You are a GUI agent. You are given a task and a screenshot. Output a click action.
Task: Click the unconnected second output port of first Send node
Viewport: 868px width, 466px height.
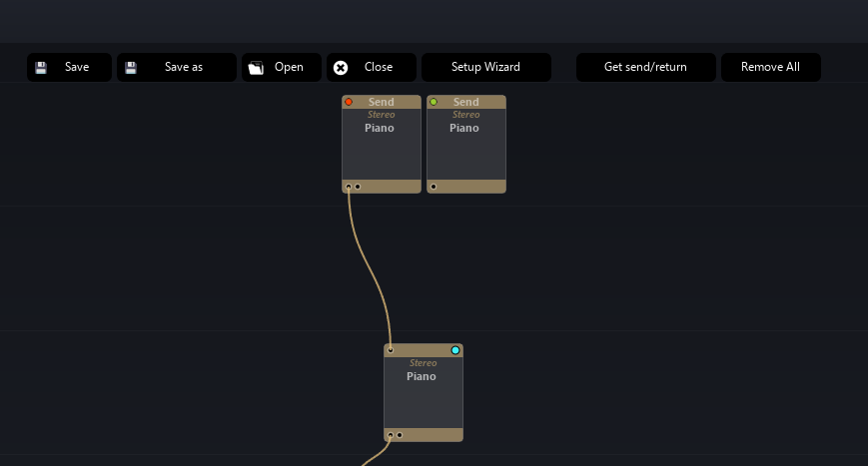[x=358, y=187]
